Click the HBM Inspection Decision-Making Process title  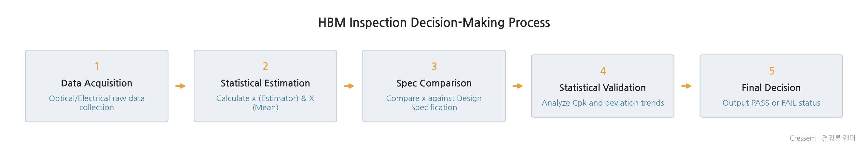coord(434,22)
